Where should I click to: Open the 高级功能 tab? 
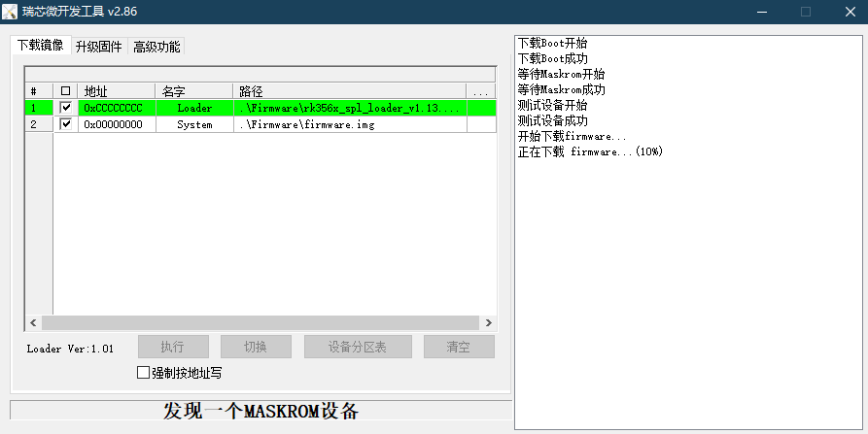156,47
